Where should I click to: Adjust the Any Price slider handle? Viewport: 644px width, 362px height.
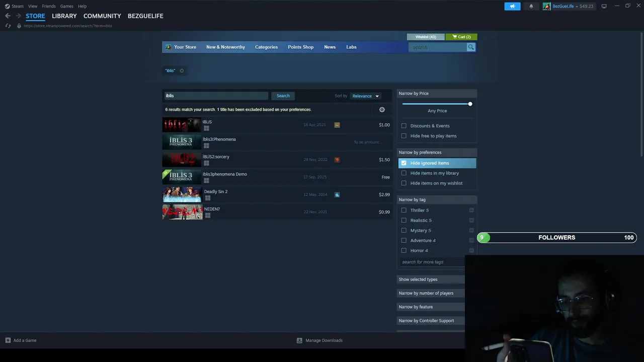(x=470, y=104)
